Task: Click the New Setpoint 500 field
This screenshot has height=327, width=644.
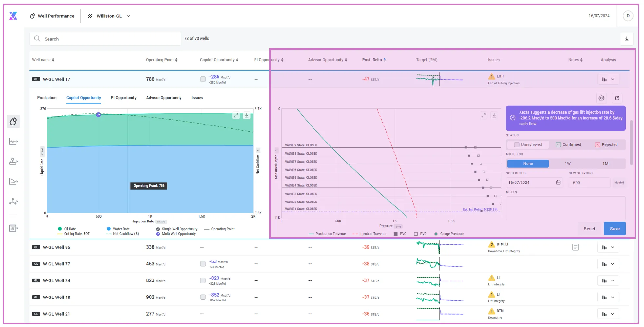Action: (x=589, y=183)
